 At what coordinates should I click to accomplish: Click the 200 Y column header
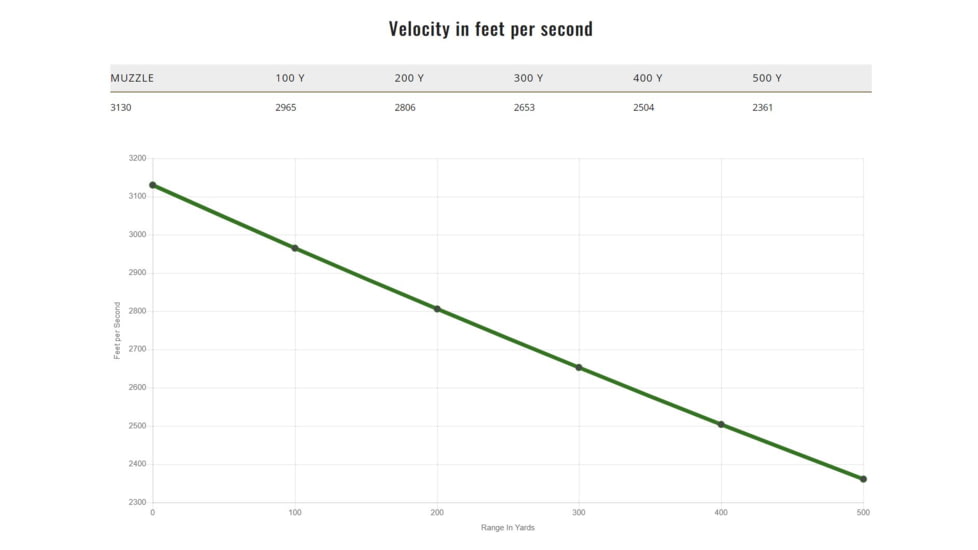pos(409,78)
